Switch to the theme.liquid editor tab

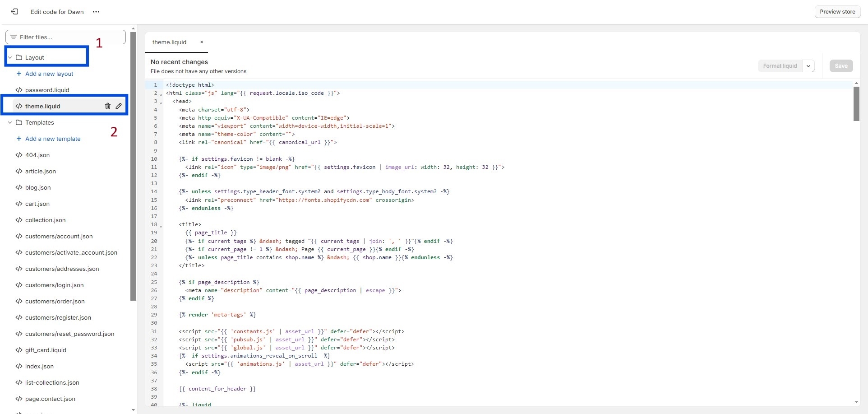click(x=169, y=42)
